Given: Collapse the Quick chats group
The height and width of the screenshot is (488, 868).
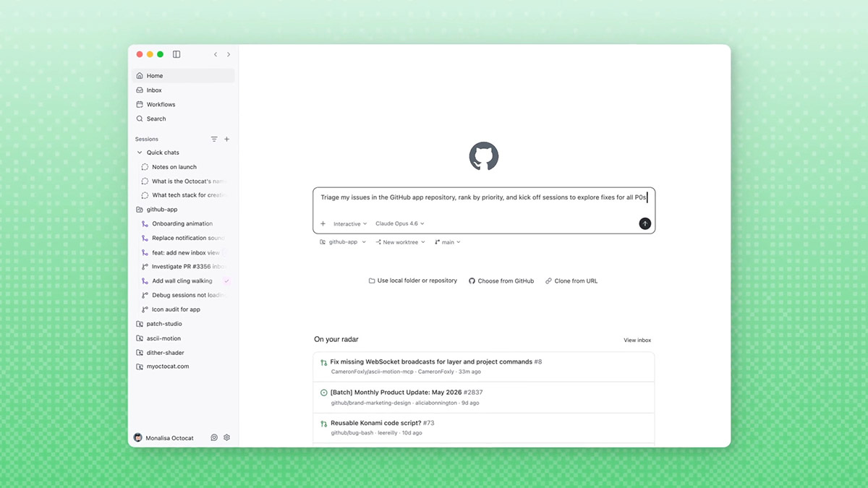Looking at the screenshot, I should pos(140,153).
